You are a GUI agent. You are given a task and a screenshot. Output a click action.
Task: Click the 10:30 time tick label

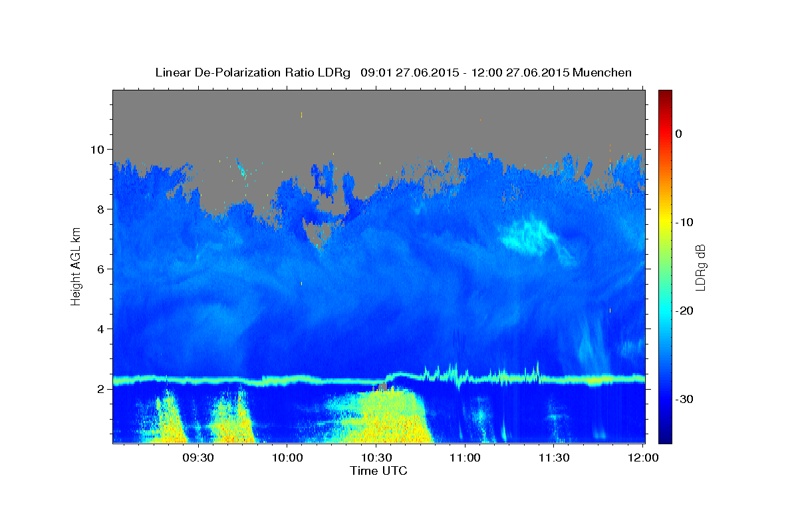376,458
